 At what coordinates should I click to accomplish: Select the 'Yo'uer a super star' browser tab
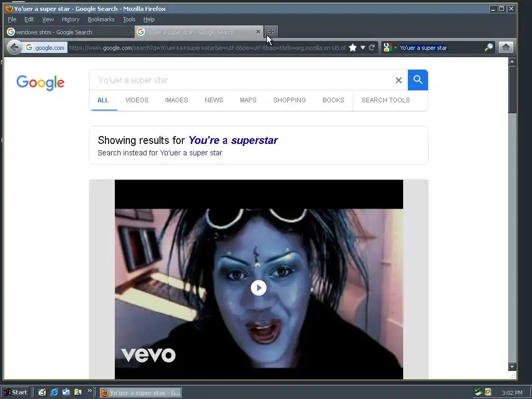point(199,32)
